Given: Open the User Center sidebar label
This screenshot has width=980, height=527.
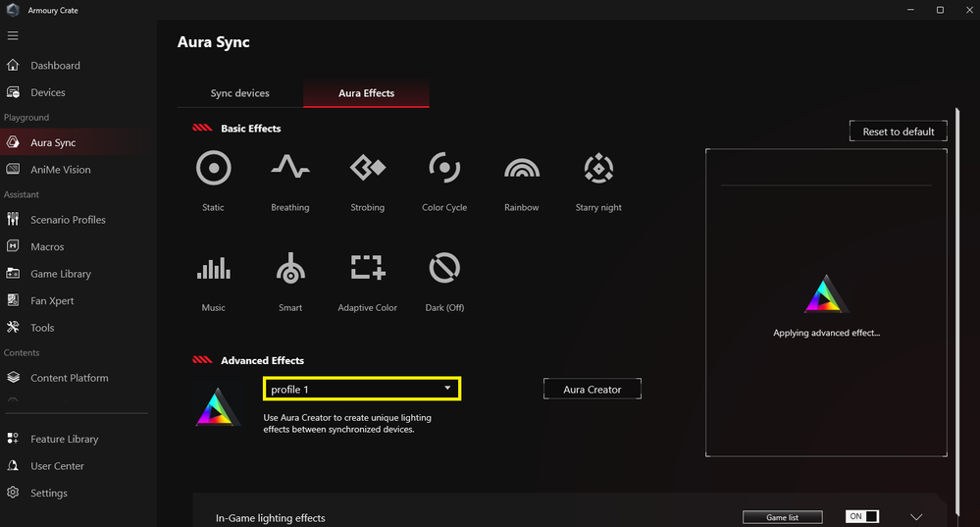Looking at the screenshot, I should (x=57, y=466).
